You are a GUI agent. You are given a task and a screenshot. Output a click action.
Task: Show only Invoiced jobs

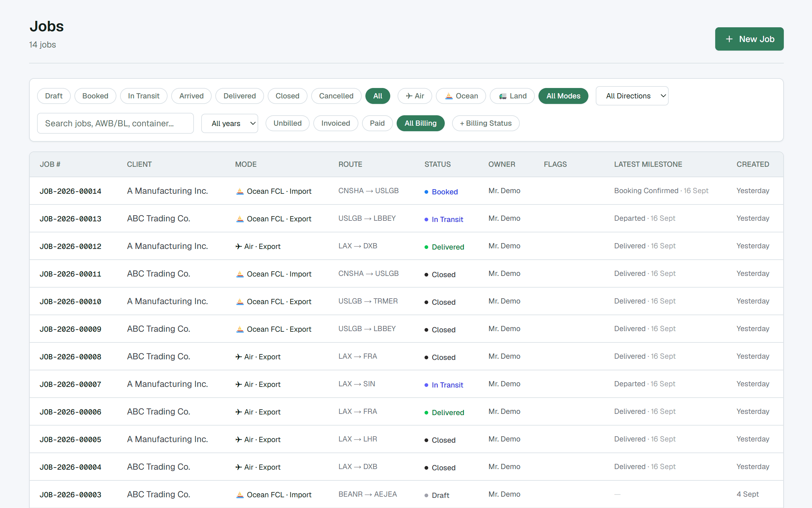336,123
